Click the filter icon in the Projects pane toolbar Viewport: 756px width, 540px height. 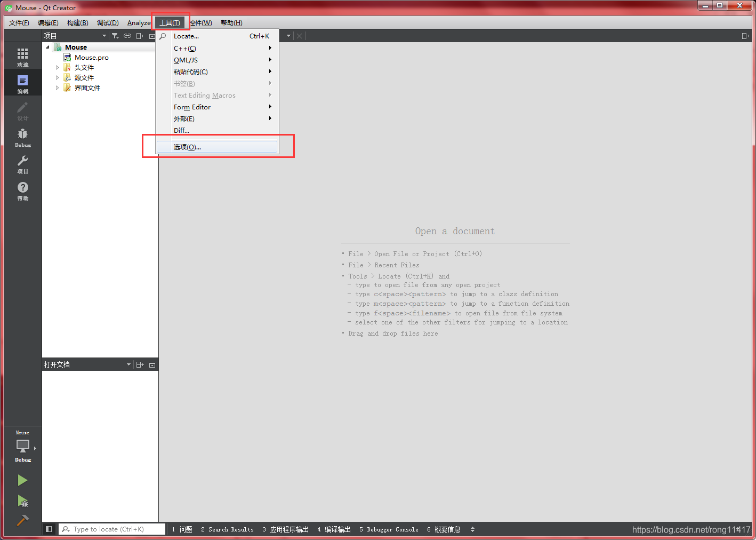pos(115,36)
